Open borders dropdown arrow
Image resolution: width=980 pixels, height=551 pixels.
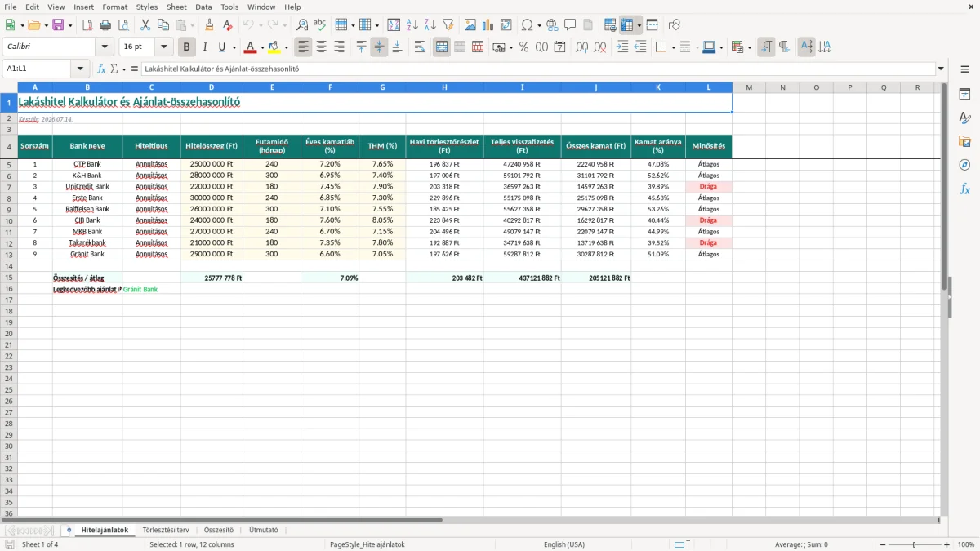673,47
